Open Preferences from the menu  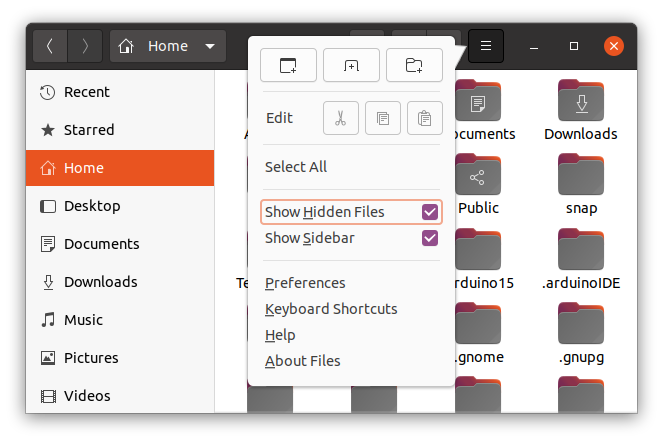coord(305,283)
